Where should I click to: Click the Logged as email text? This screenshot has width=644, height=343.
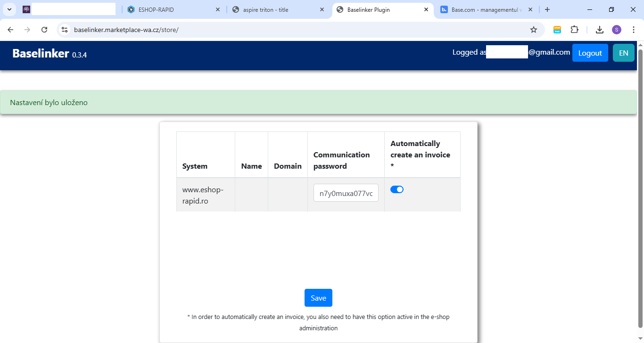tap(511, 52)
